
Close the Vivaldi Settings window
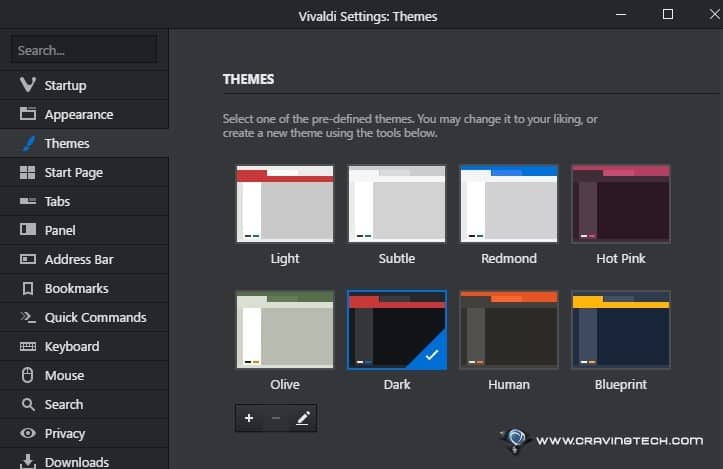[x=714, y=14]
